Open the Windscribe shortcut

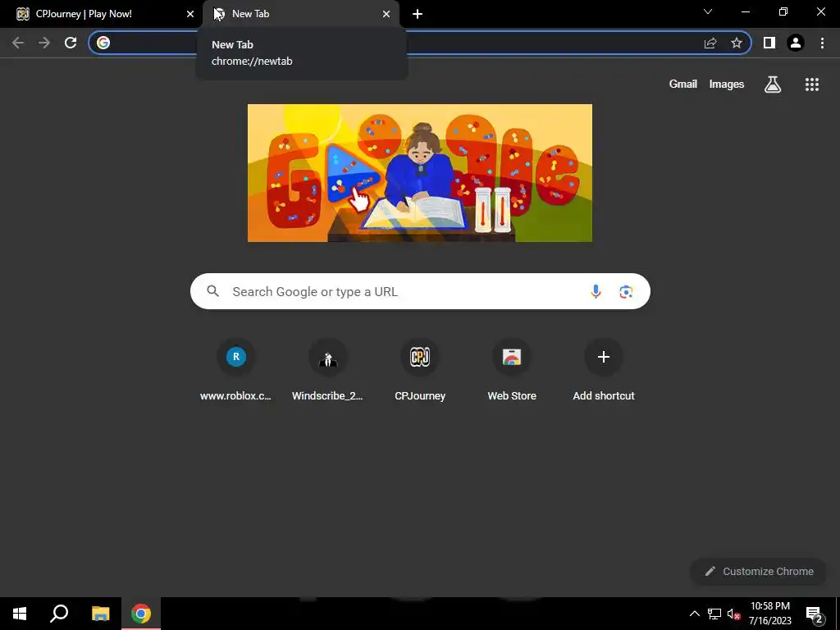pyautogui.click(x=328, y=370)
